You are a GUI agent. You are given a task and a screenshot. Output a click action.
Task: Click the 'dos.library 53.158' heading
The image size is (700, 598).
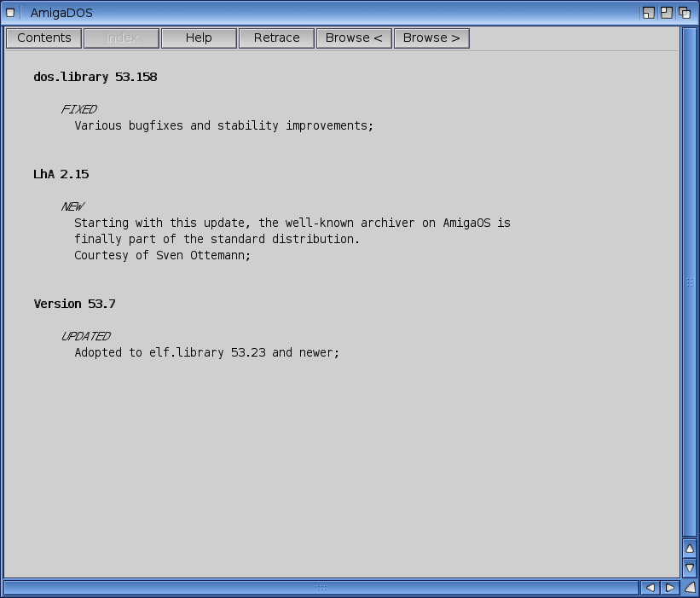(x=95, y=78)
